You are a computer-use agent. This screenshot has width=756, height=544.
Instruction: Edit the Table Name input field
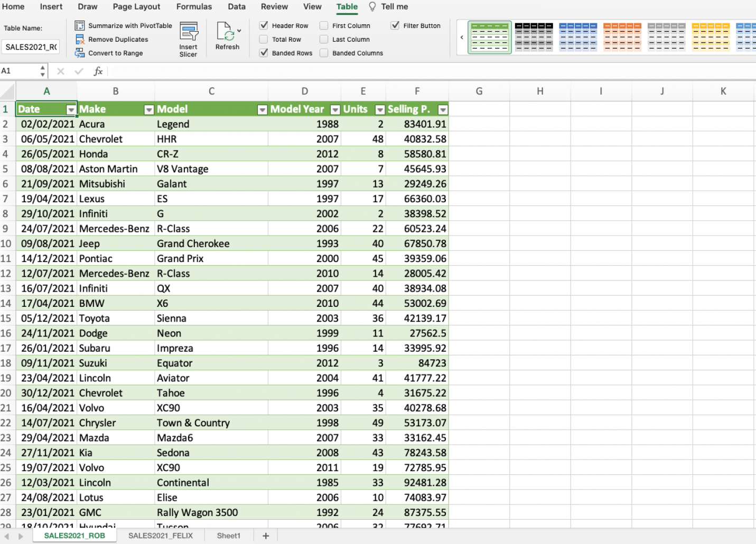click(x=30, y=46)
